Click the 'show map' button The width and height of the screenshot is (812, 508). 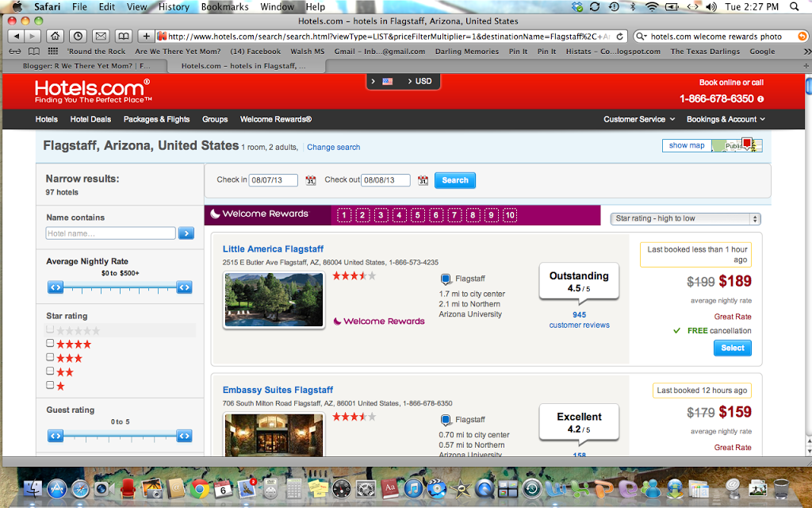pos(687,146)
